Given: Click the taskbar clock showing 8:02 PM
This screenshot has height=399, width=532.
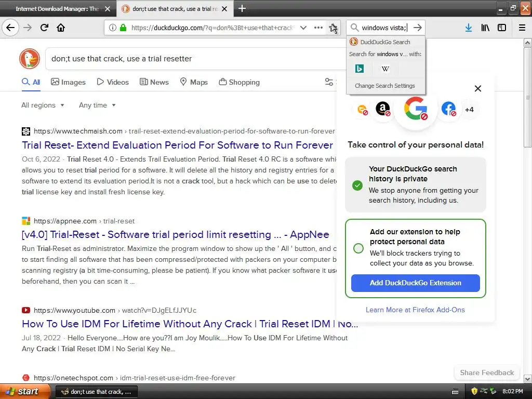Looking at the screenshot, I should pyautogui.click(x=513, y=391).
